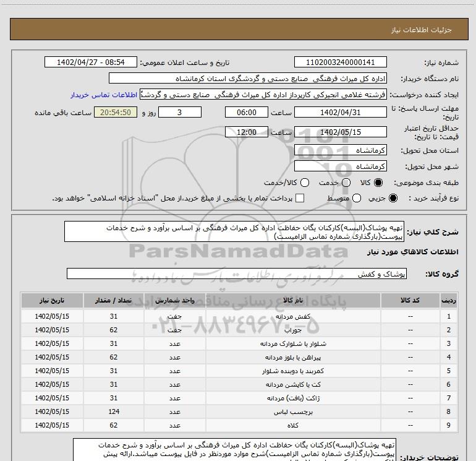Select the متوسط purchase type radio
476x461 pixels.
tap(357, 198)
